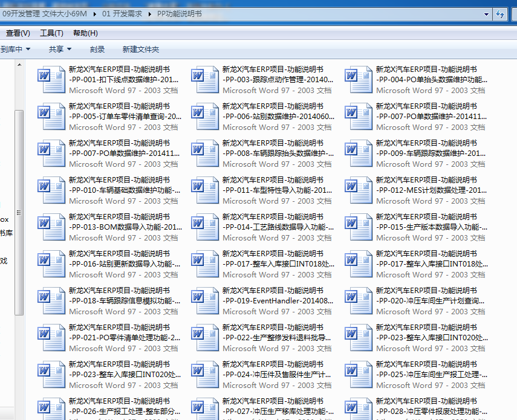Click the Word icon for PP-010 车辆基础数据维护功能
Screen dimensions: 517x420
pyautogui.click(x=51, y=190)
